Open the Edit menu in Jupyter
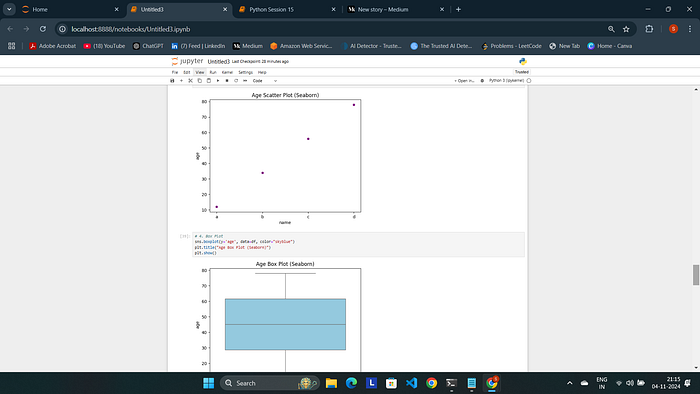The width and height of the screenshot is (700, 394). tap(187, 72)
